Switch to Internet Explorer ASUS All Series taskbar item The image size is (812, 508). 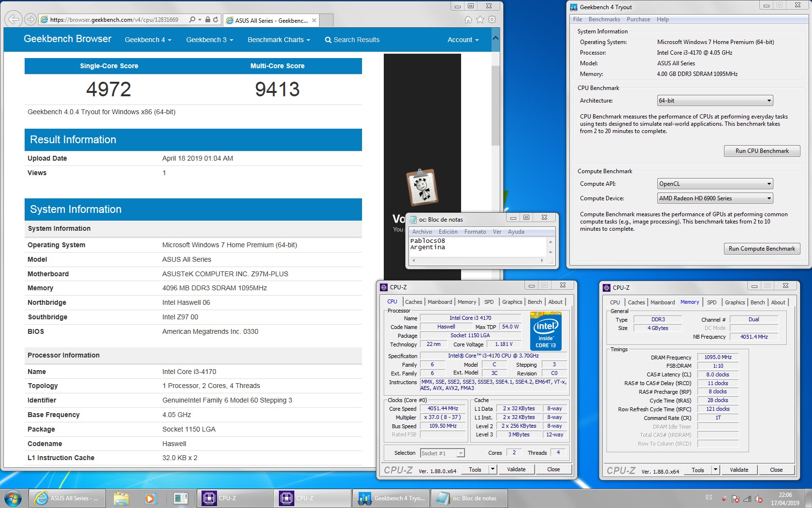[67, 498]
